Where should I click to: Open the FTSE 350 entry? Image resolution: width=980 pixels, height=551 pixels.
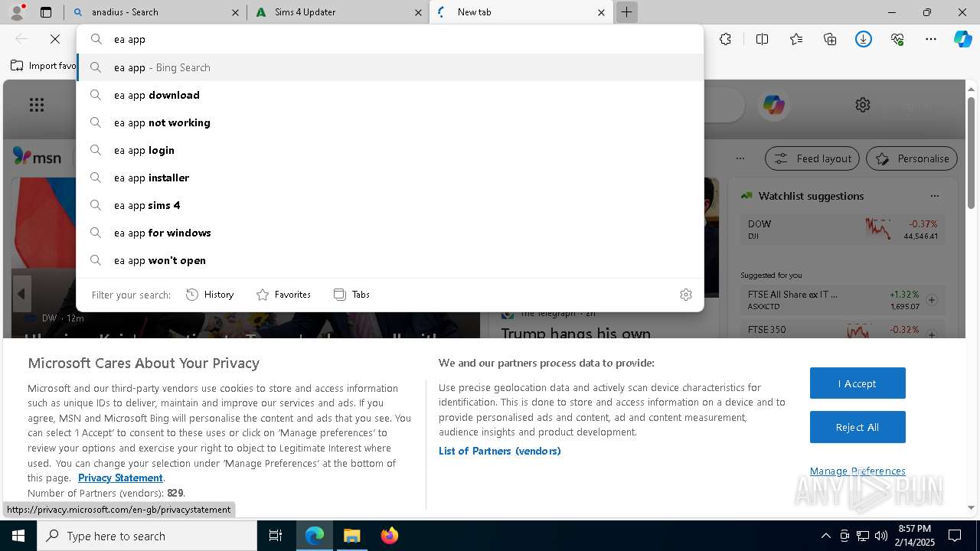coord(842,331)
